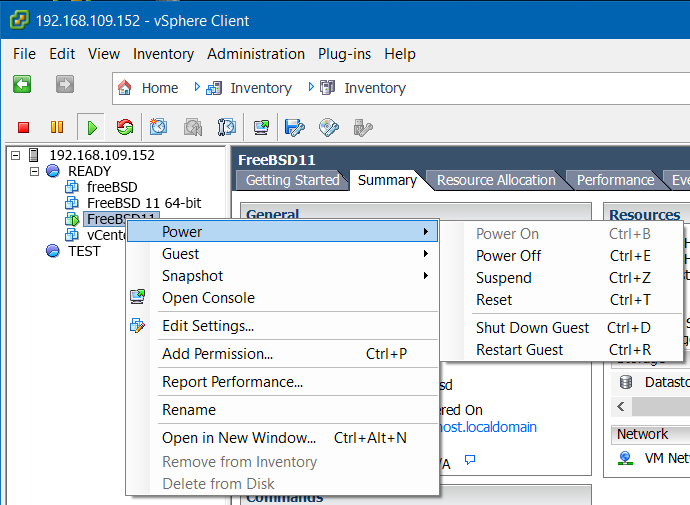Click the grey Forward navigation arrow
The image size is (690, 505).
tap(65, 84)
